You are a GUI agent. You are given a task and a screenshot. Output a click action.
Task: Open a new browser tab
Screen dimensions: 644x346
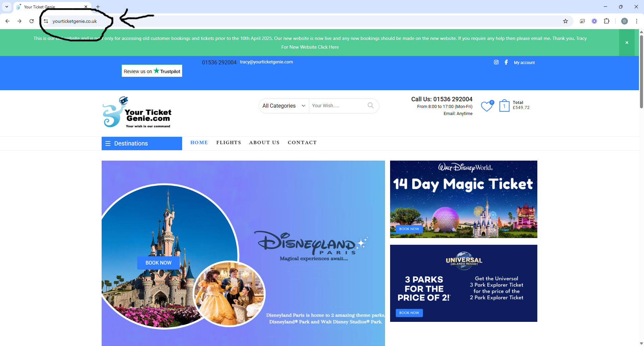pyautogui.click(x=98, y=7)
